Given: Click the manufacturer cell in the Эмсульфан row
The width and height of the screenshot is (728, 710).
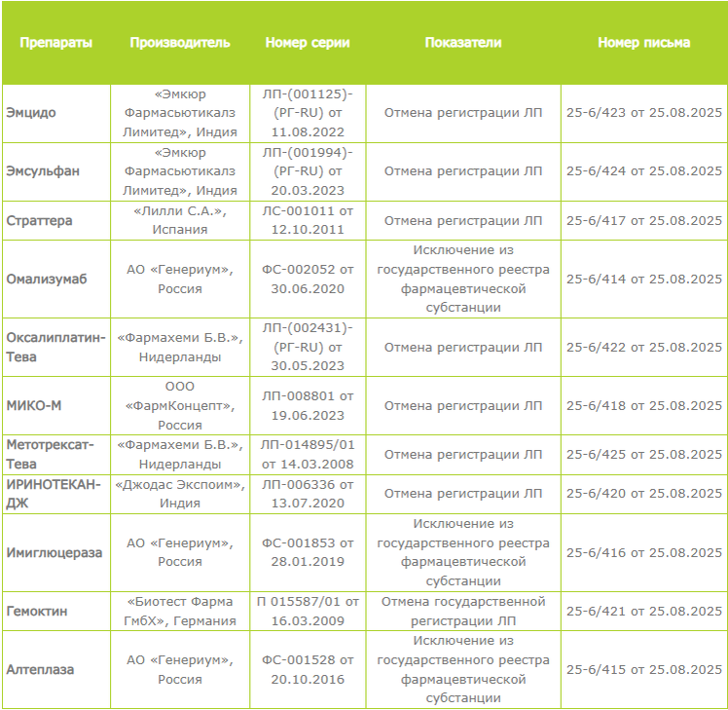Looking at the screenshot, I should pos(180,171).
